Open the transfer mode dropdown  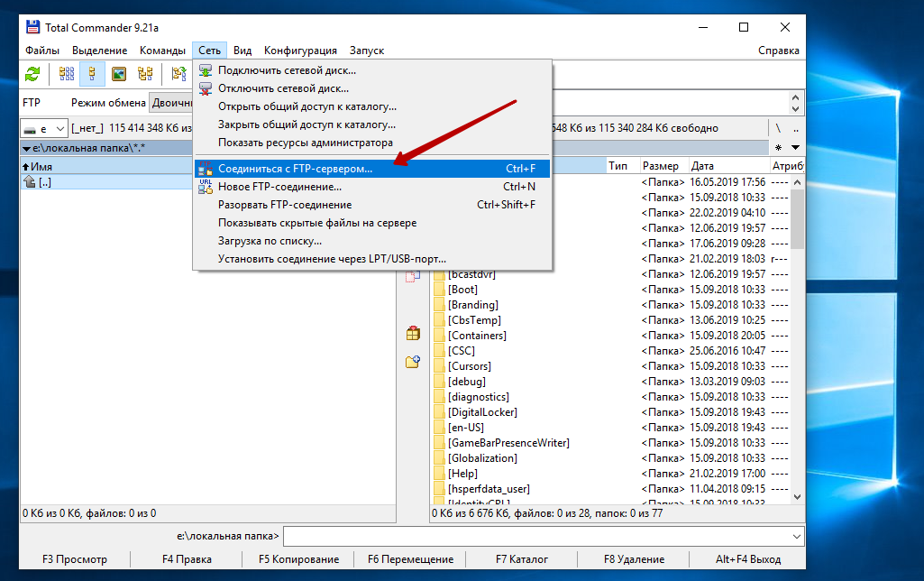(171, 103)
